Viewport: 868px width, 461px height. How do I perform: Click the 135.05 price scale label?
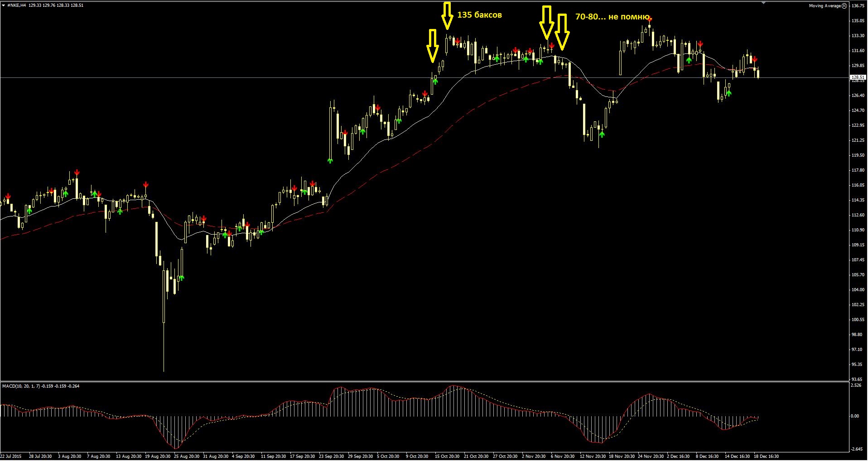click(858, 21)
